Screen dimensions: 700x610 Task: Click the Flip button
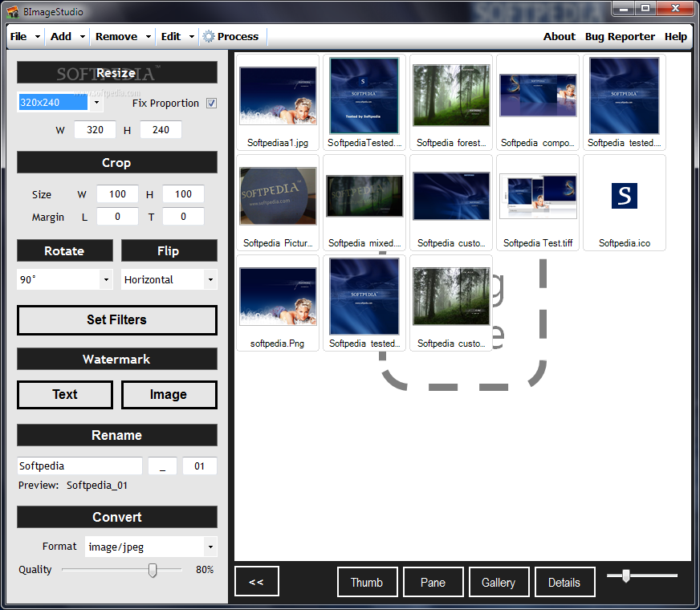pos(169,250)
